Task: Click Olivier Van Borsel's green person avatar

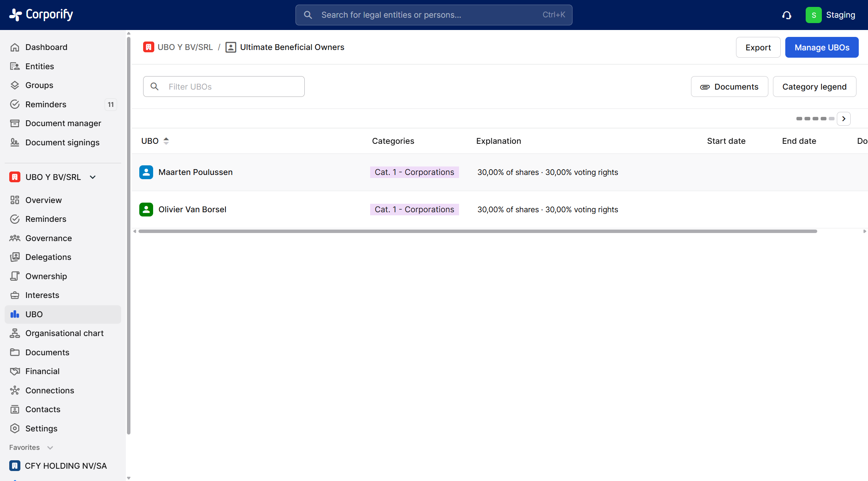Action: point(146,210)
